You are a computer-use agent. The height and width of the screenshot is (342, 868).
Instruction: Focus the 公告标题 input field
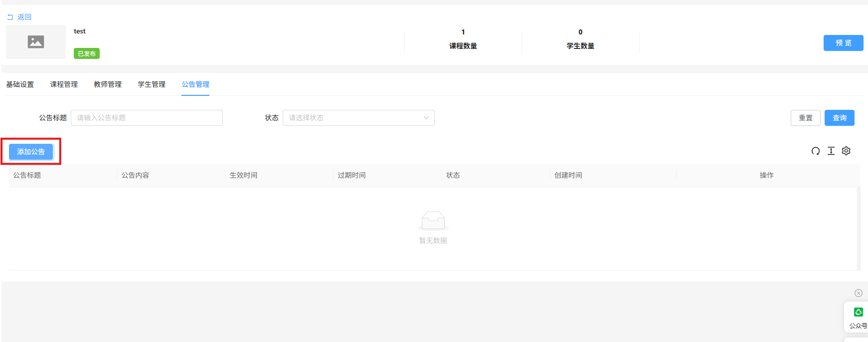[147, 118]
